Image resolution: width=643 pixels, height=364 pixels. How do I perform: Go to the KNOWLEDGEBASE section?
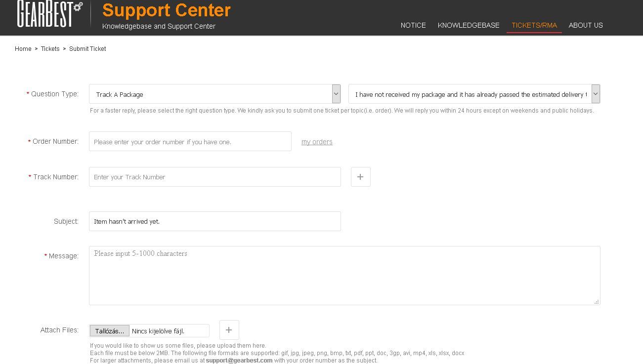(469, 25)
